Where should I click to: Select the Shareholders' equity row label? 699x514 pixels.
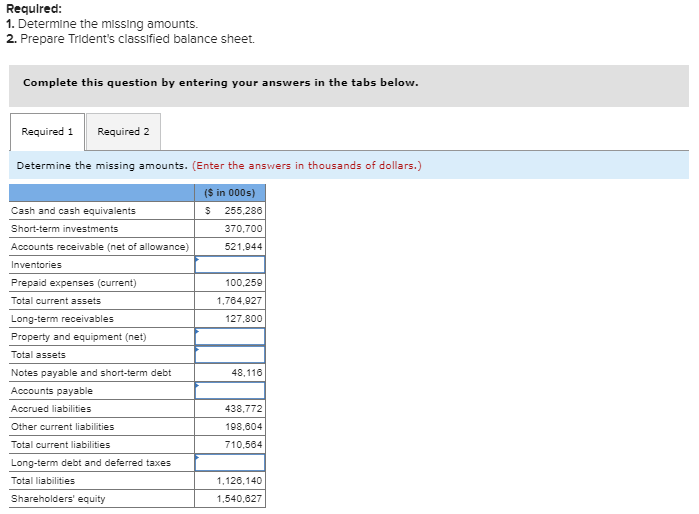pyautogui.click(x=58, y=499)
